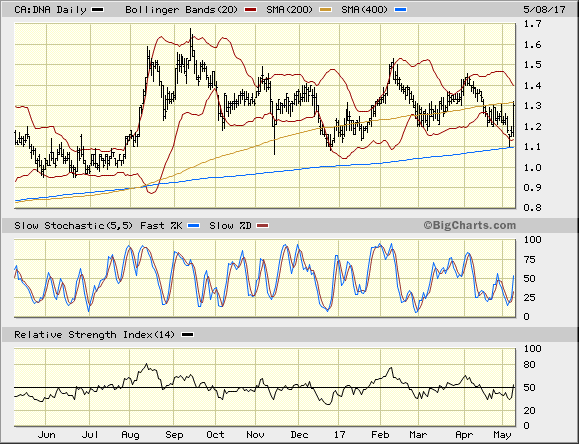Click the SMA(200) legend text
Viewport: 579px width, 444px height.
[290, 10]
